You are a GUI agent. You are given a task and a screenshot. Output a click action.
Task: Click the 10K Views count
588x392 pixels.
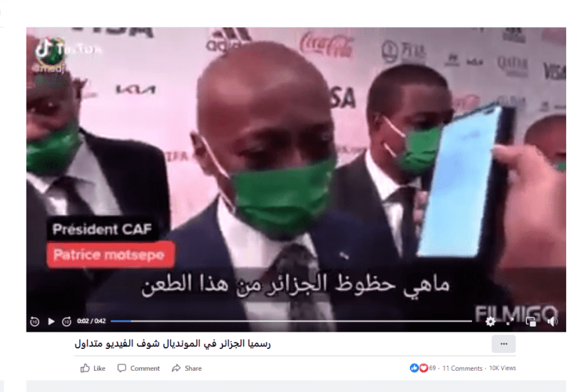point(502,368)
